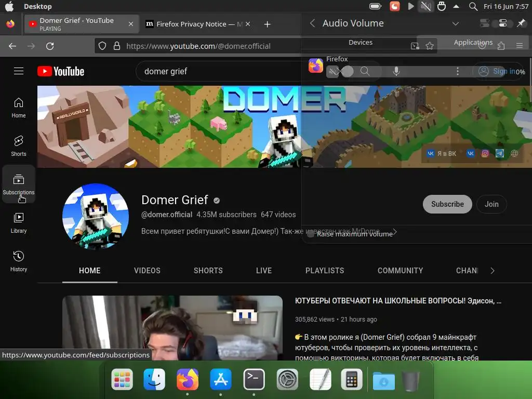Open Launchpad from the dock
Viewport: 532px width, 399px height.
click(122, 379)
